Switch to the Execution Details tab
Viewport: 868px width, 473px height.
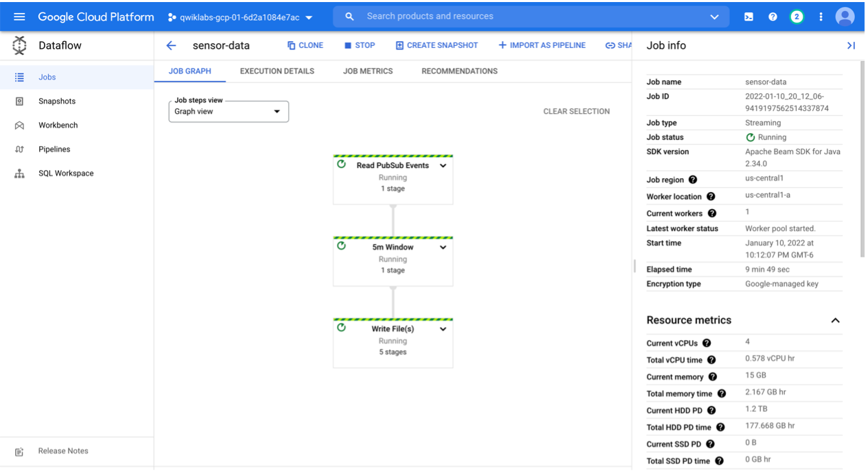pos(277,71)
